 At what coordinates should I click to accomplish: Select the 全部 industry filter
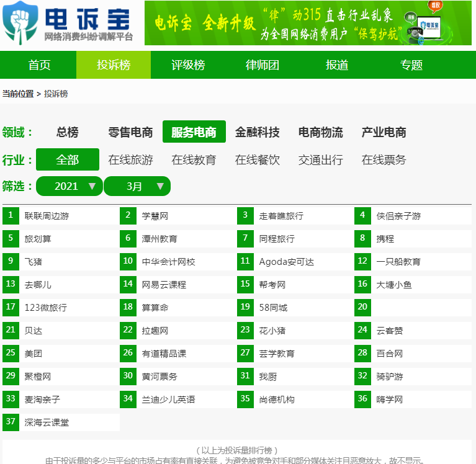[68, 159]
